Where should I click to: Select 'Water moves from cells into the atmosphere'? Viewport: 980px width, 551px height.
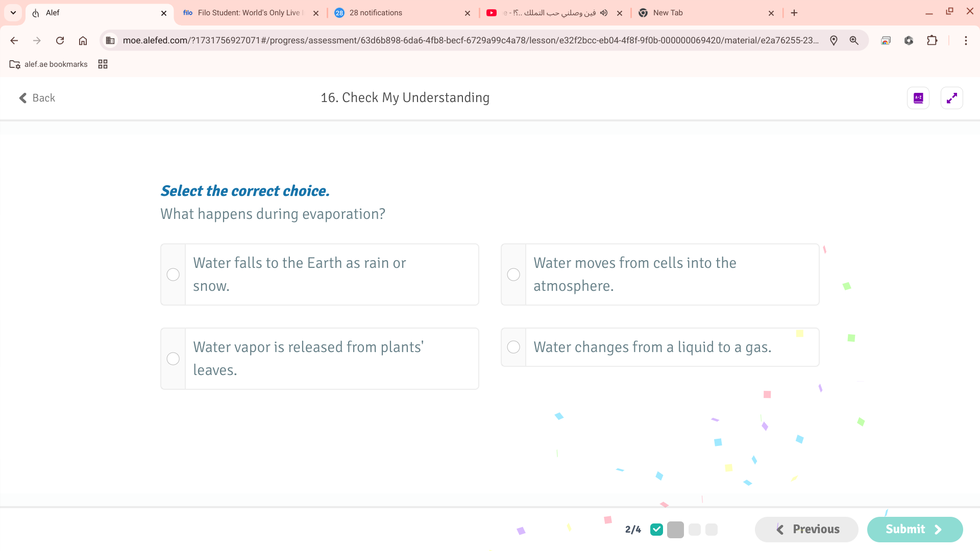[513, 274]
